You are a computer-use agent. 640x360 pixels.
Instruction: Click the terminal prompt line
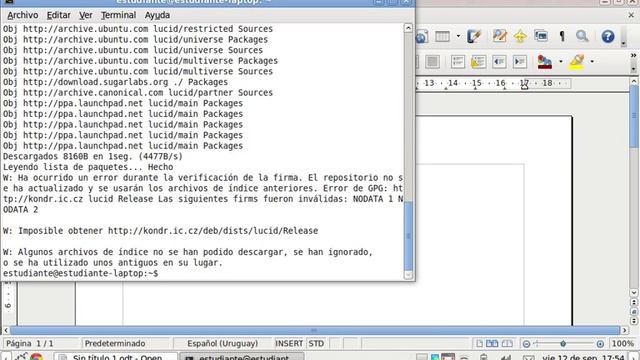coord(80,273)
